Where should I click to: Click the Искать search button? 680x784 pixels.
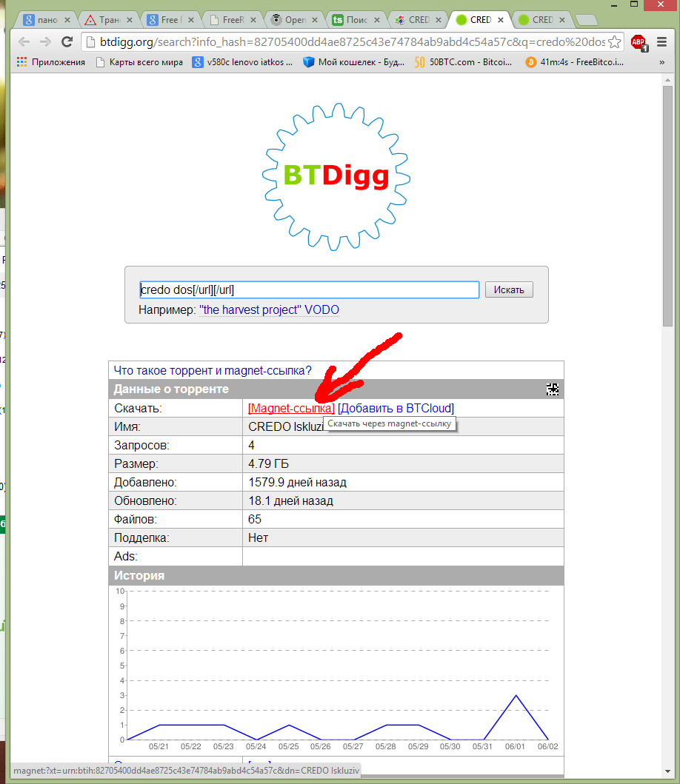509,289
